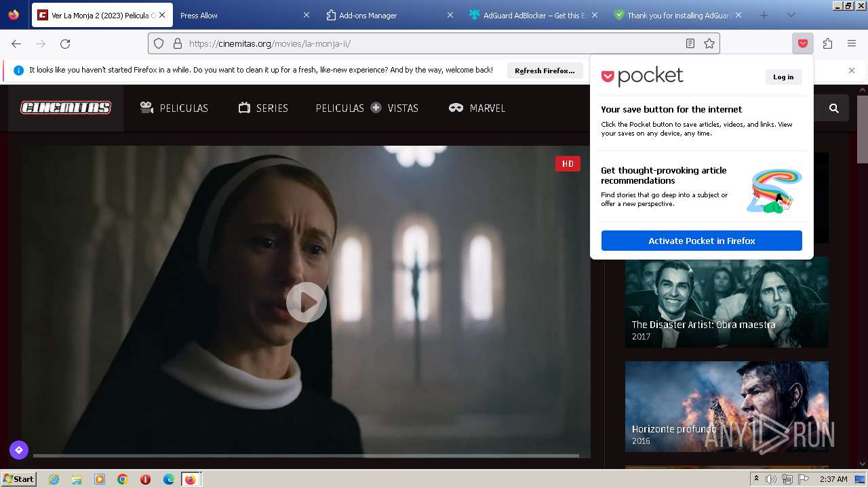
Task: Switch to AdGuard AdBlocker tab
Action: click(x=532, y=15)
